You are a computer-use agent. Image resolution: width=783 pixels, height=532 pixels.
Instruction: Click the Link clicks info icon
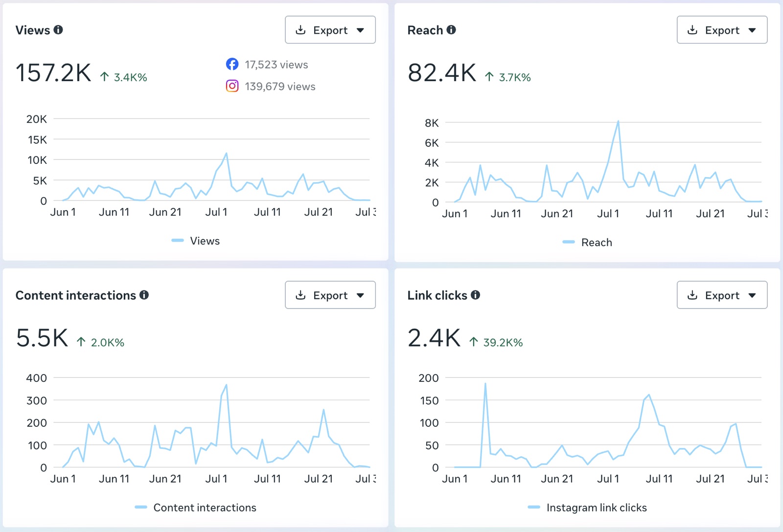point(475,295)
